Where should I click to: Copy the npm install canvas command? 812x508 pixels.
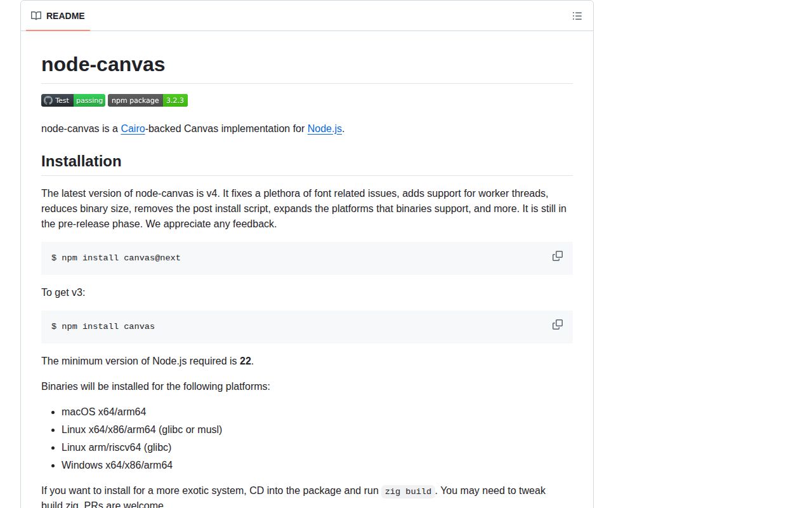click(558, 324)
